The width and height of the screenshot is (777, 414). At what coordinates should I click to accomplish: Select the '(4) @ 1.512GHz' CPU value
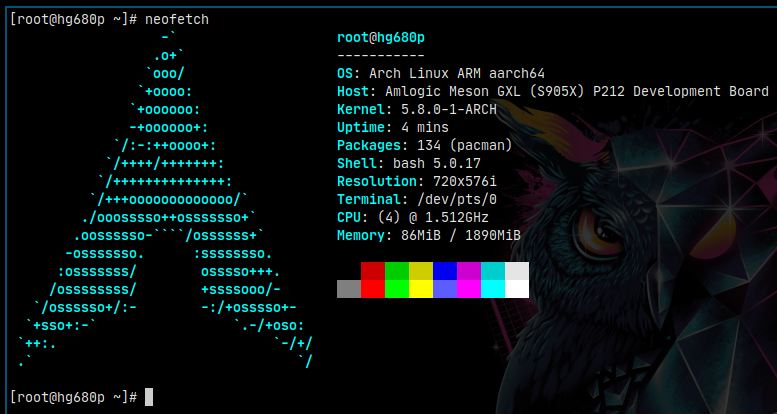click(x=433, y=217)
